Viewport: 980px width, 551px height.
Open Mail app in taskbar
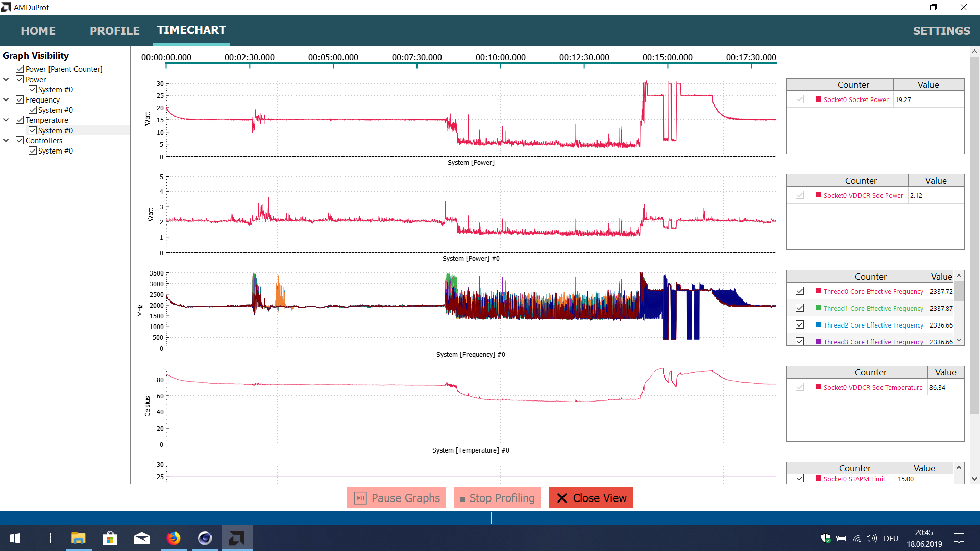pos(141,538)
